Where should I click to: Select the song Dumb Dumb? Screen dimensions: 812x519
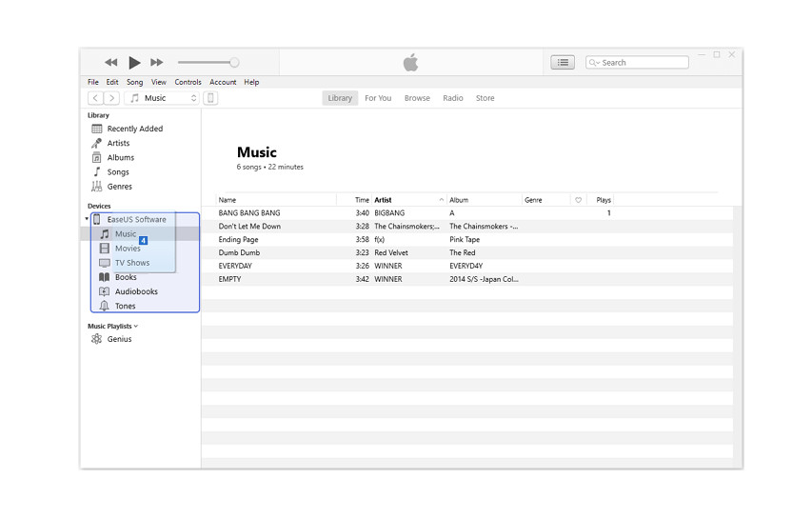tap(239, 252)
